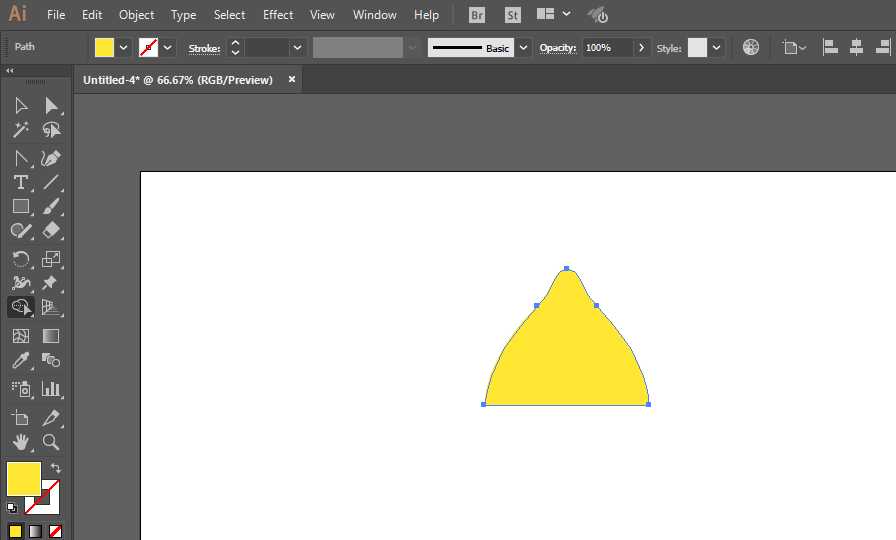Click the Stroke label link
This screenshot has height=540, width=896.
point(205,49)
